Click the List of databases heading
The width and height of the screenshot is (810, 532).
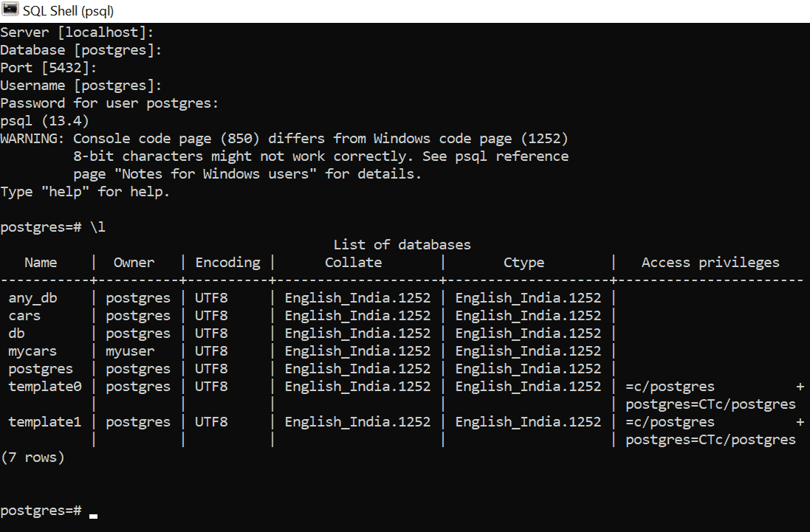pyautogui.click(x=402, y=244)
